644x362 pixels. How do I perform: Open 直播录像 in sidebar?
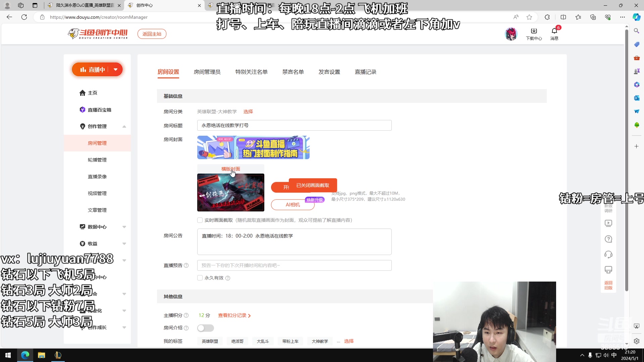[97, 177]
